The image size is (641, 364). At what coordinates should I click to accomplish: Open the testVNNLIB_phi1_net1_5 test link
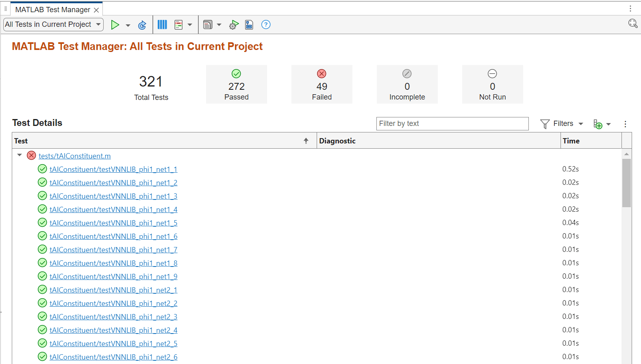click(113, 223)
